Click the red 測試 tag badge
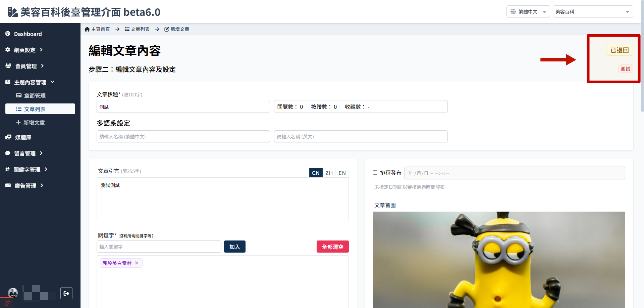The image size is (644, 308). 626,69
